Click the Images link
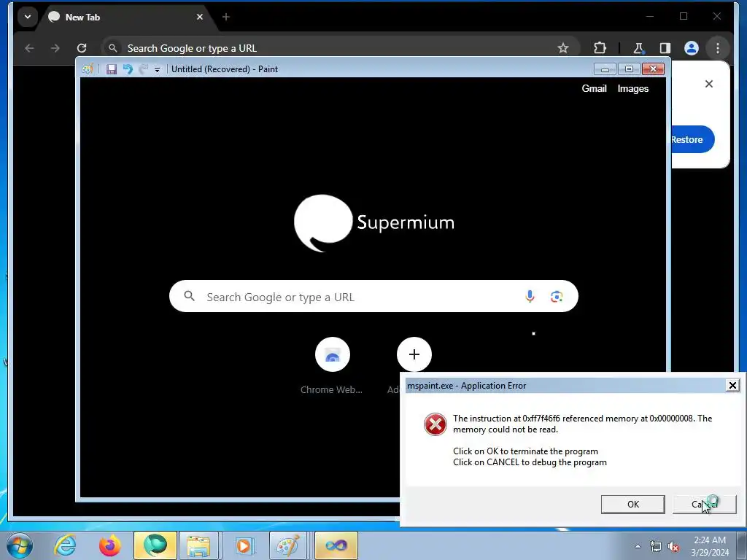The image size is (747, 560). (632, 88)
